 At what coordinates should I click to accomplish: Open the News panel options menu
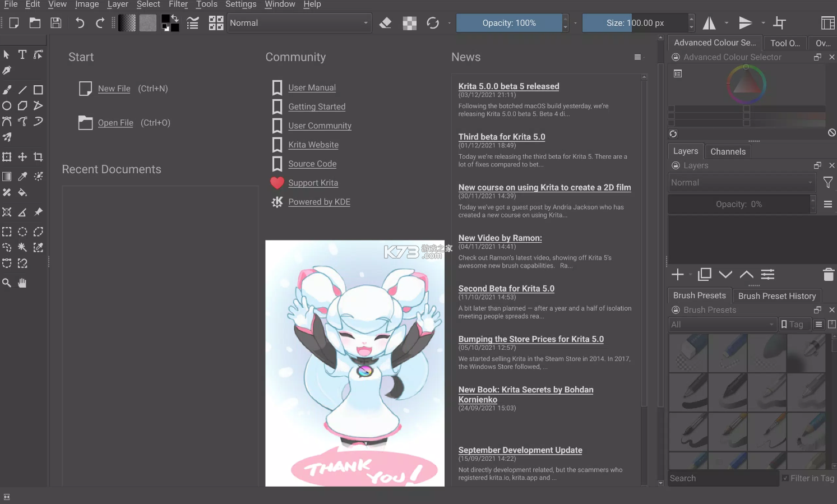pos(637,57)
